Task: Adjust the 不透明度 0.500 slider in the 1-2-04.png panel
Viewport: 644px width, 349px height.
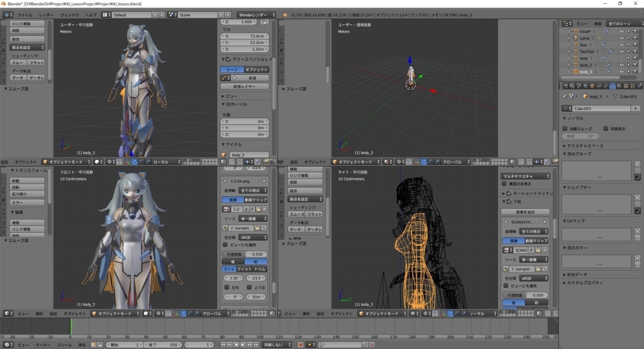Action: (x=245, y=254)
